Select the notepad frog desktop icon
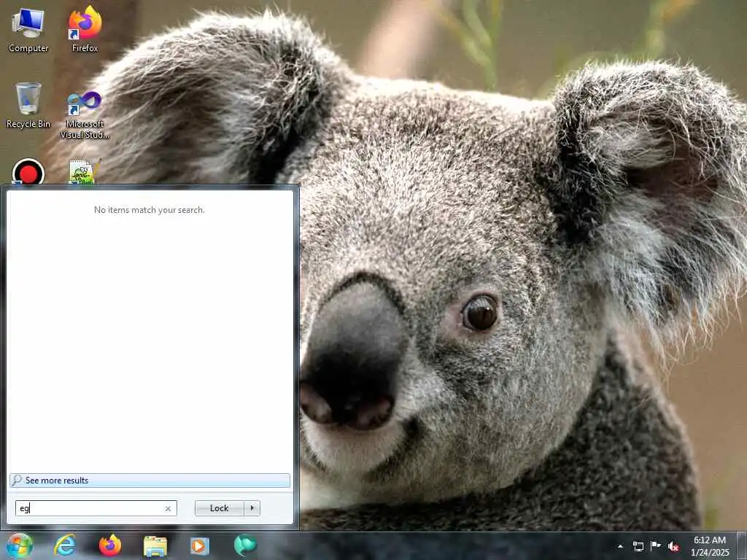 [85, 172]
